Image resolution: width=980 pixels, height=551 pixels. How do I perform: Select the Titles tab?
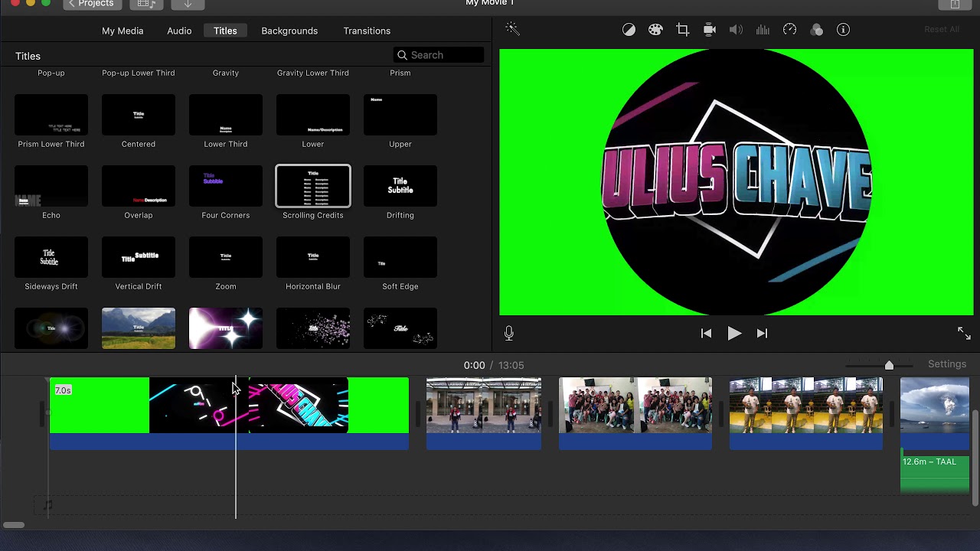(225, 31)
